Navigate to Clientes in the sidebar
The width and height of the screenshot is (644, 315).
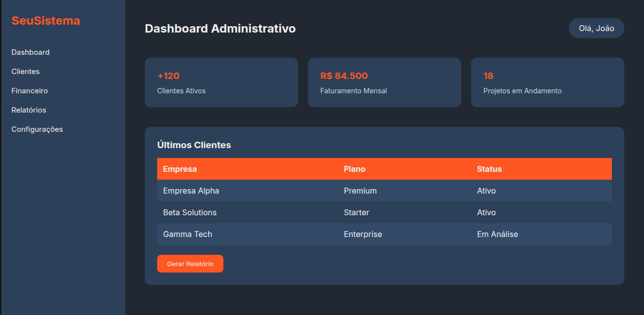point(25,71)
